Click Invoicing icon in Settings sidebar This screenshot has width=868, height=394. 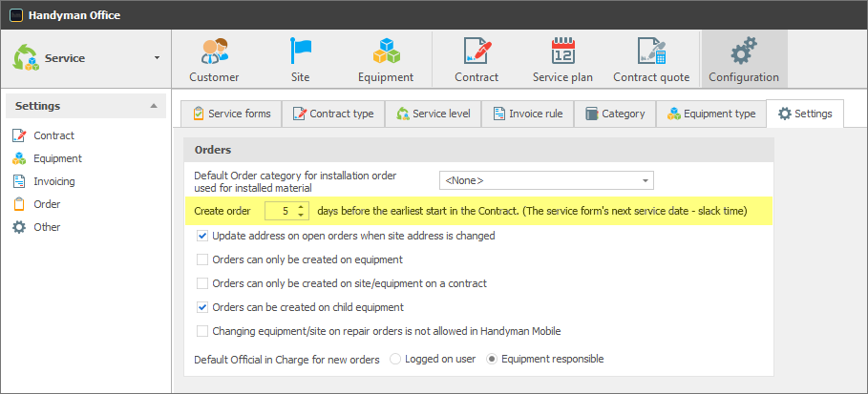[x=19, y=181]
